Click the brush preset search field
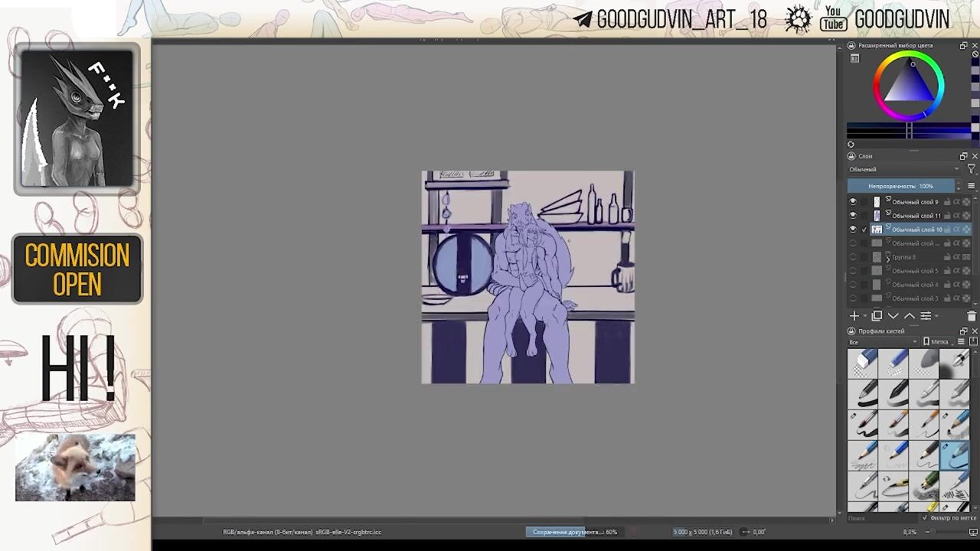 pyautogui.click(x=880, y=518)
